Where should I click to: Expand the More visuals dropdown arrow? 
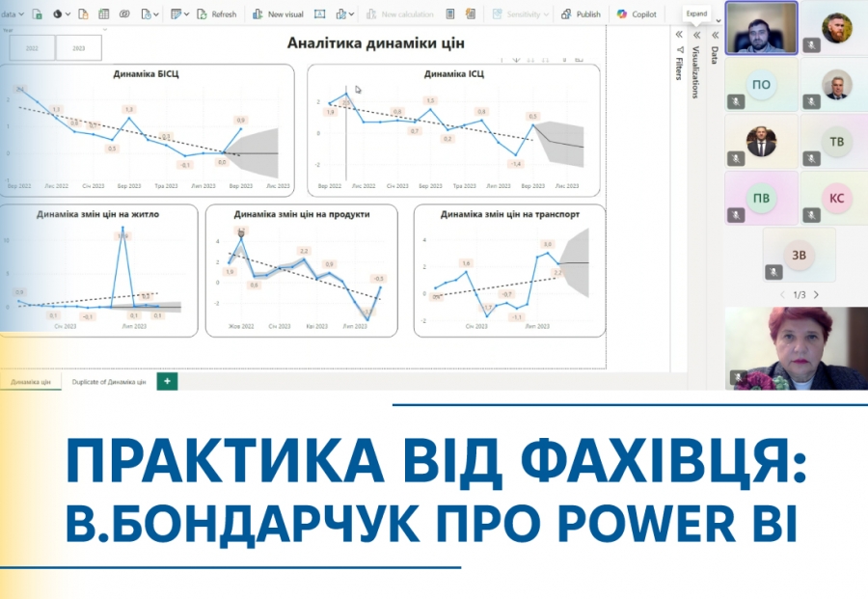[351, 14]
